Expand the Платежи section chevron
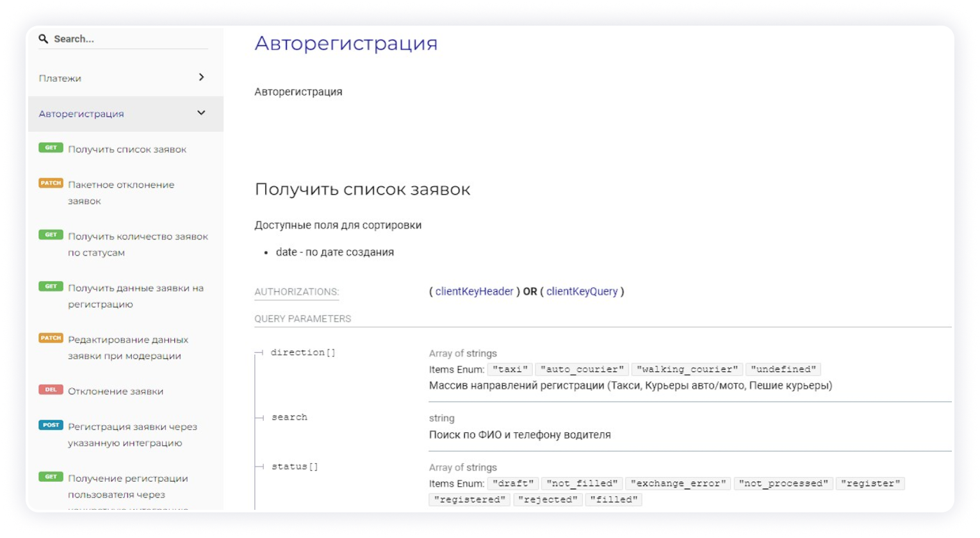This screenshot has width=980, height=538. tap(201, 77)
